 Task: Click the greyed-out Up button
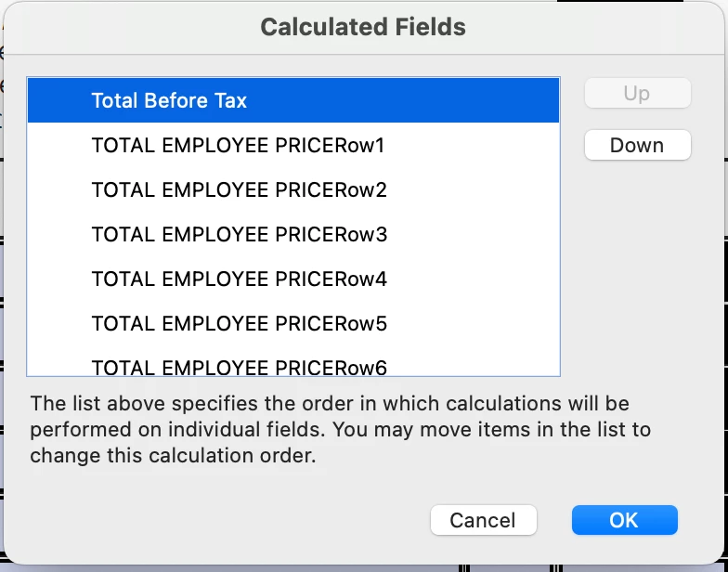tap(637, 93)
